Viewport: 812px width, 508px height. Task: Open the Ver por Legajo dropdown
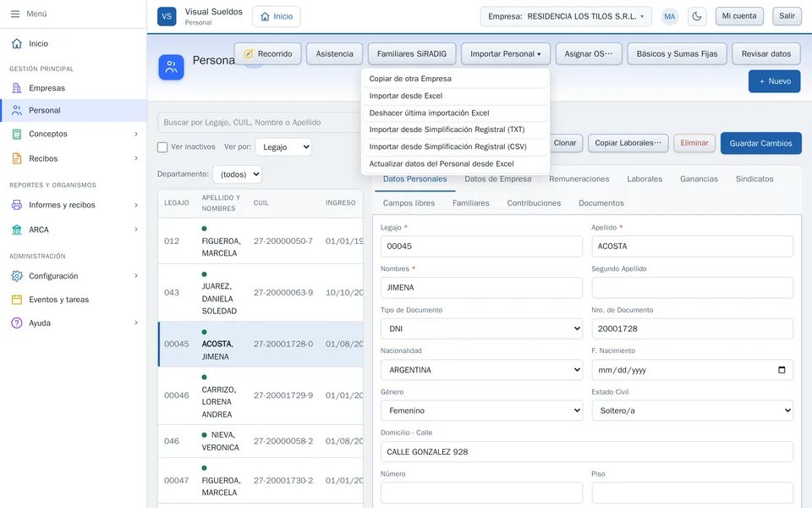click(x=284, y=147)
